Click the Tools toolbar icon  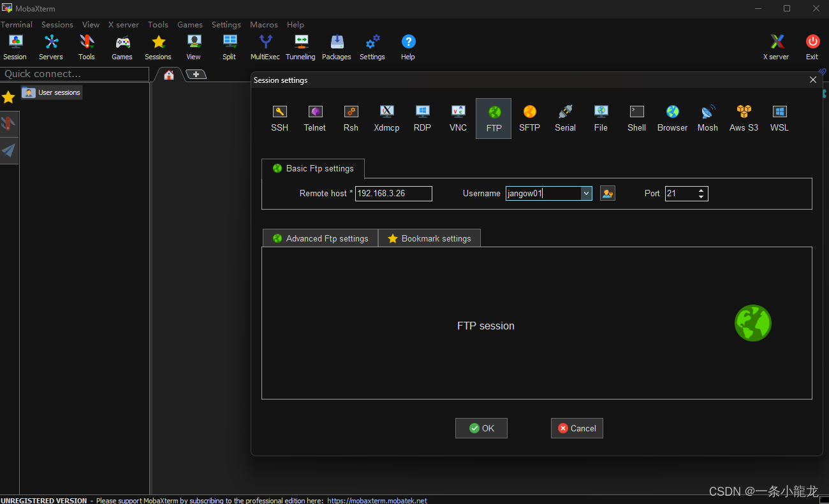87,47
